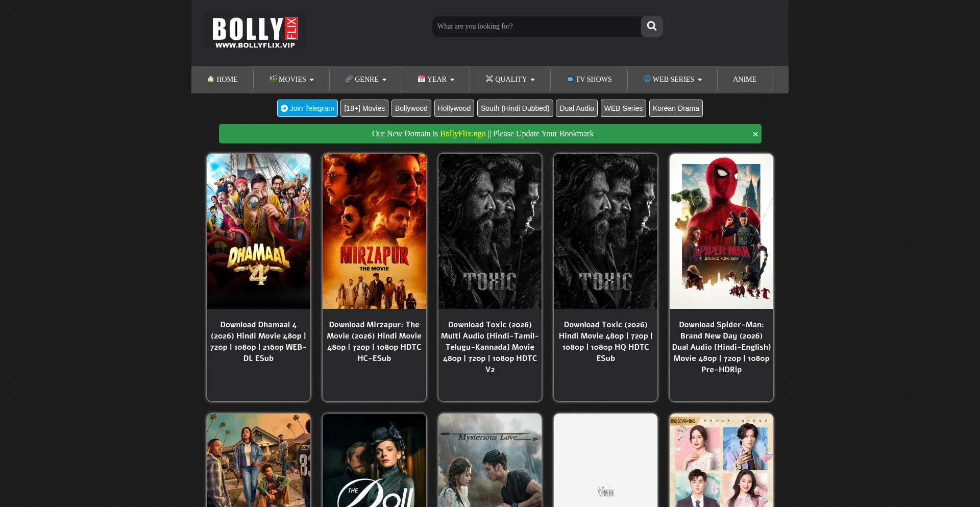This screenshot has width=980, height=507.
Task: Expand the Genre dropdown arrow
Action: click(x=384, y=80)
